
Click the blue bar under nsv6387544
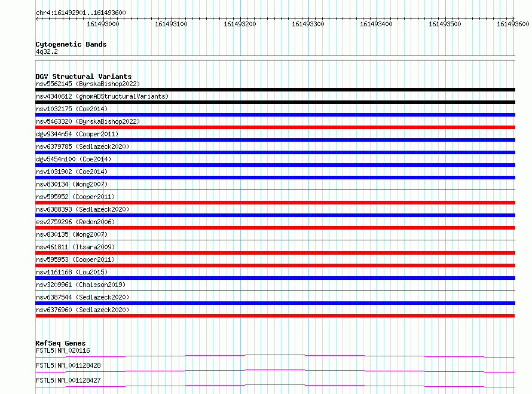click(275, 303)
